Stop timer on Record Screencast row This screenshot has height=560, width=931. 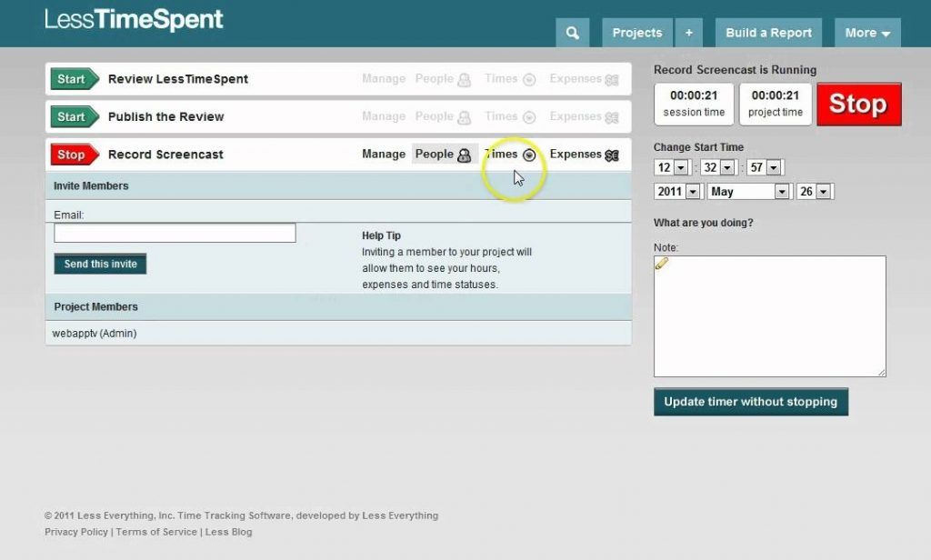tap(70, 155)
